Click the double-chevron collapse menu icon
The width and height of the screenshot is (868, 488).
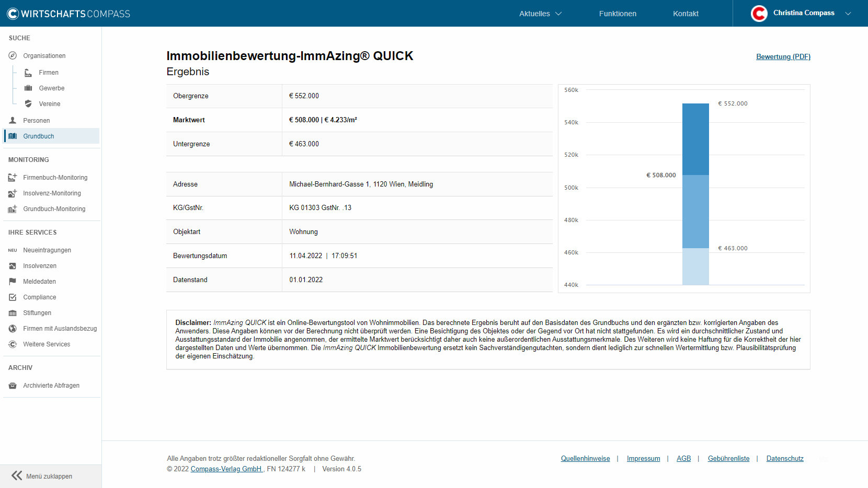pos(17,475)
